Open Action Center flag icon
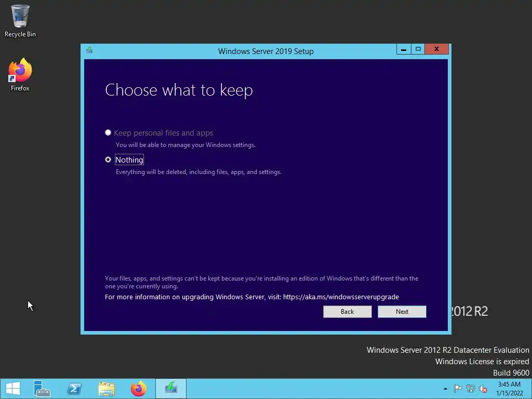532x399 pixels. [x=458, y=389]
